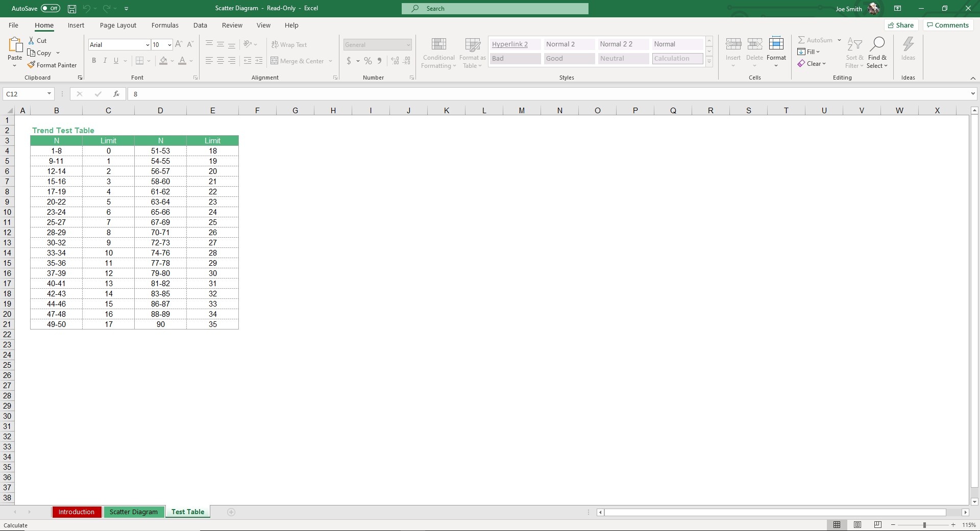Open the Data tab
This screenshot has height=531, width=980.
(200, 25)
